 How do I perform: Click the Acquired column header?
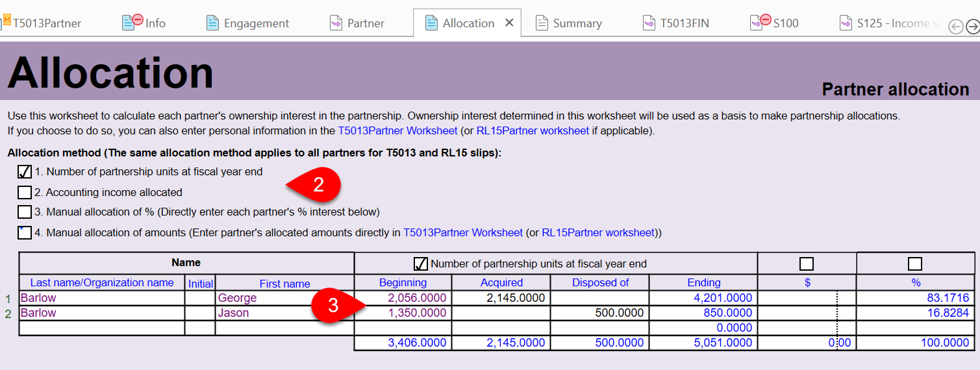coord(501,282)
